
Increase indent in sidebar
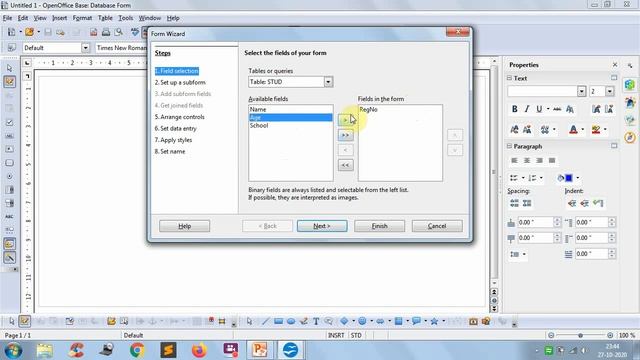click(572, 203)
